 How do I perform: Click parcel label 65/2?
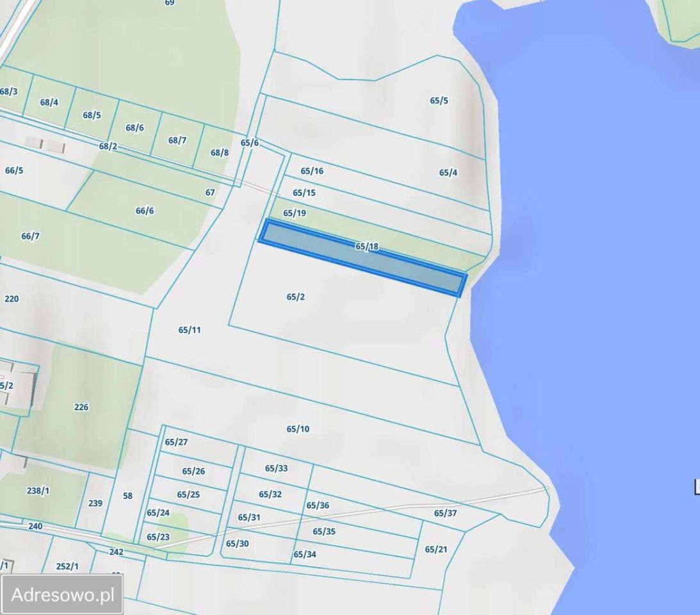295,297
